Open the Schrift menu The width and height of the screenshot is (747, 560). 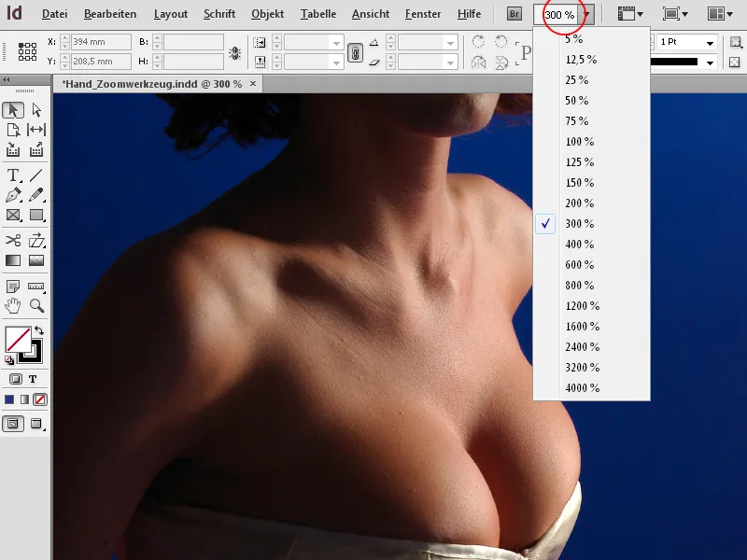(x=219, y=14)
